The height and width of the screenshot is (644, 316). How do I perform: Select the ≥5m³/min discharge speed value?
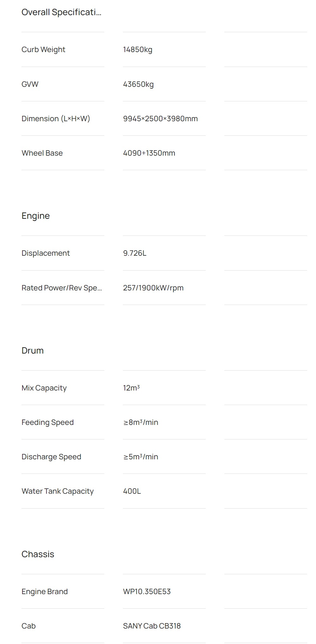[141, 457]
